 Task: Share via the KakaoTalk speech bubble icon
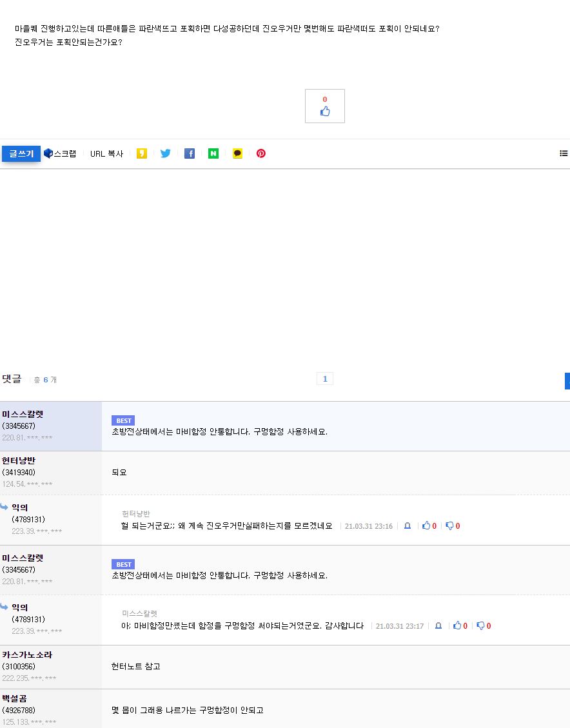tap(237, 153)
